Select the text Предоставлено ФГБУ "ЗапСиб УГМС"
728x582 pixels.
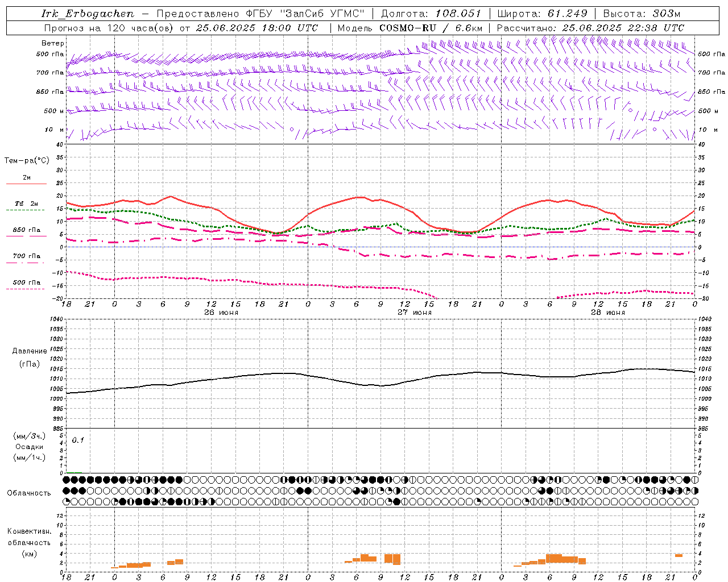[260, 14]
